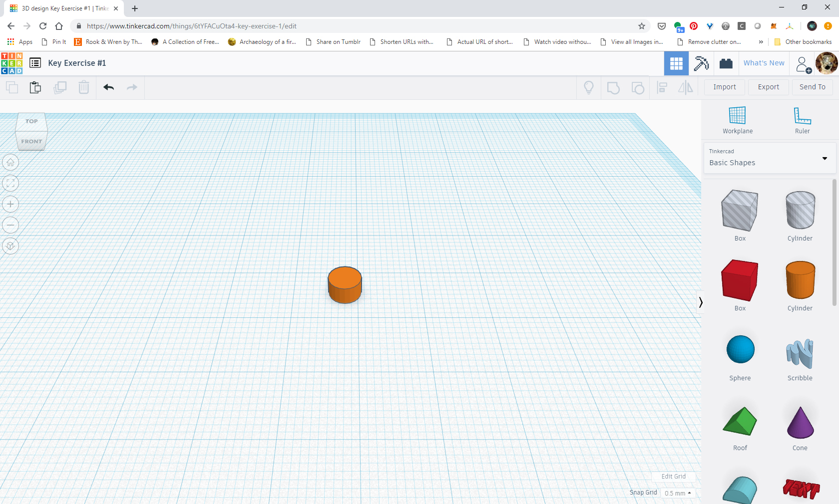Select the Ruler tool
The image size is (839, 504).
pyautogui.click(x=803, y=120)
